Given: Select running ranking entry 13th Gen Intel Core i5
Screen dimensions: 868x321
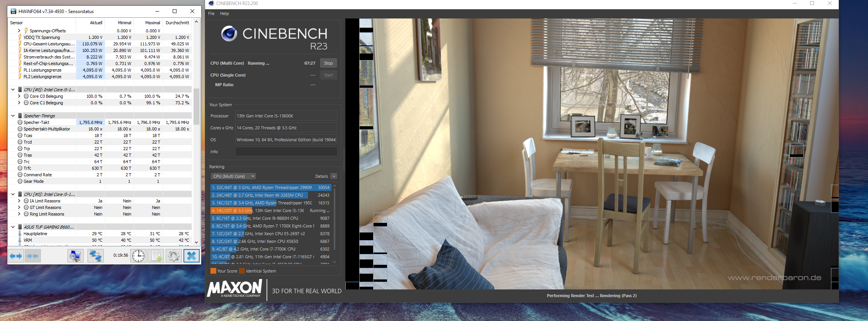Looking at the screenshot, I should click(x=271, y=211).
